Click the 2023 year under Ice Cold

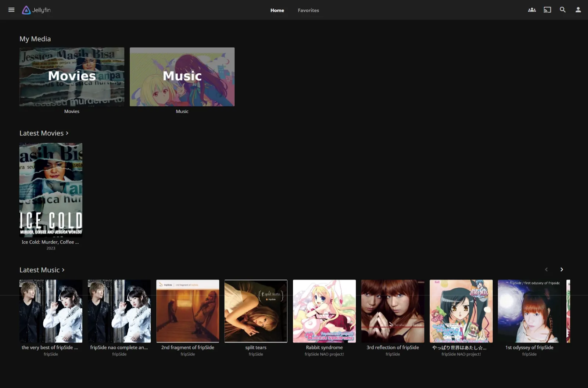51,249
